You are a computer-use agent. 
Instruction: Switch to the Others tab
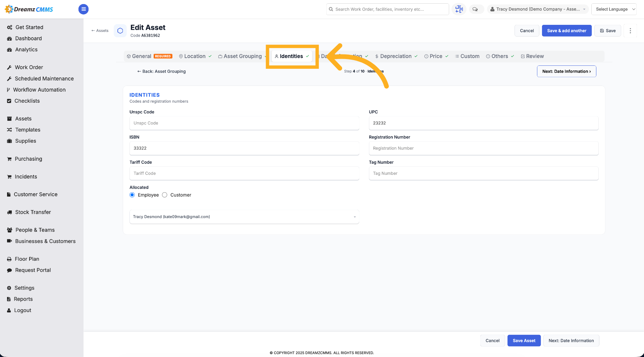(x=500, y=56)
